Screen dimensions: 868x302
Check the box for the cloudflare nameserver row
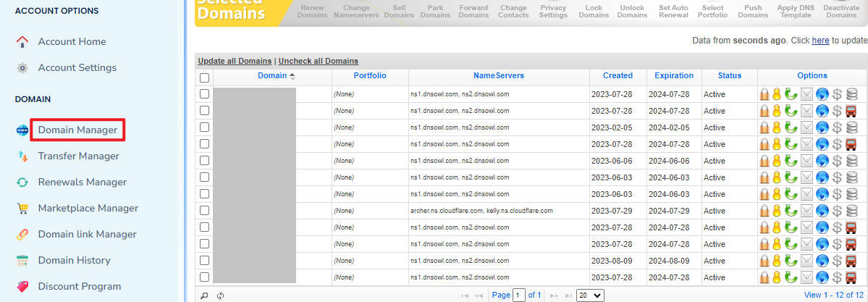[204, 210]
